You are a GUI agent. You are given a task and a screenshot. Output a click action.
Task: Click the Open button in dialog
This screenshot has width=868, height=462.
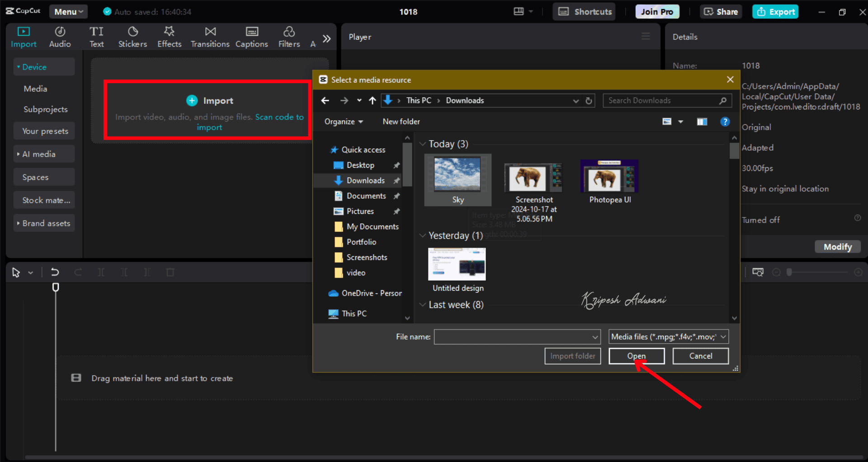[x=636, y=356]
